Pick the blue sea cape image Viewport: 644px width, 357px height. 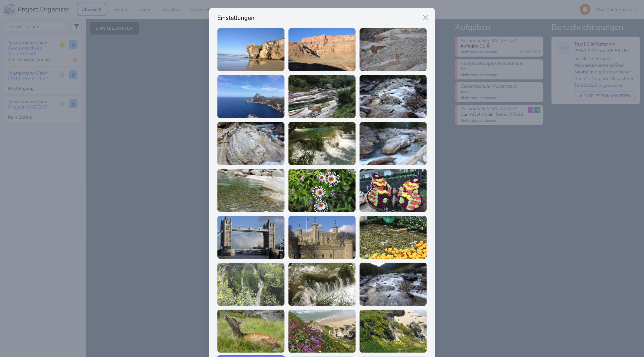(x=251, y=96)
